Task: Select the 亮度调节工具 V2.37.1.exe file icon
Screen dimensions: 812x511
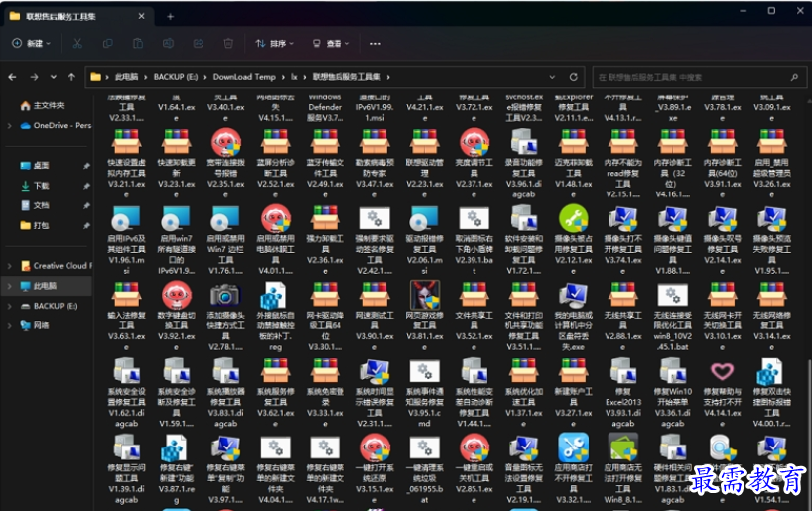Action: [x=474, y=142]
